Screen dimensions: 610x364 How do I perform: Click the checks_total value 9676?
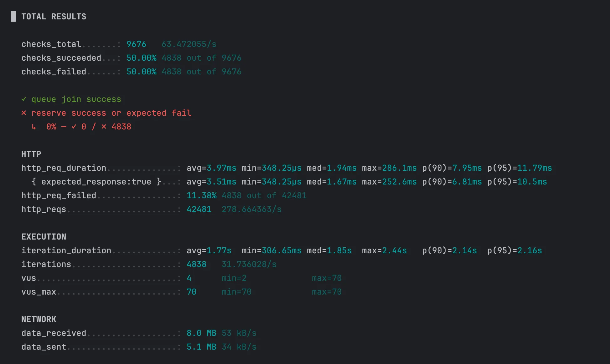(x=136, y=44)
